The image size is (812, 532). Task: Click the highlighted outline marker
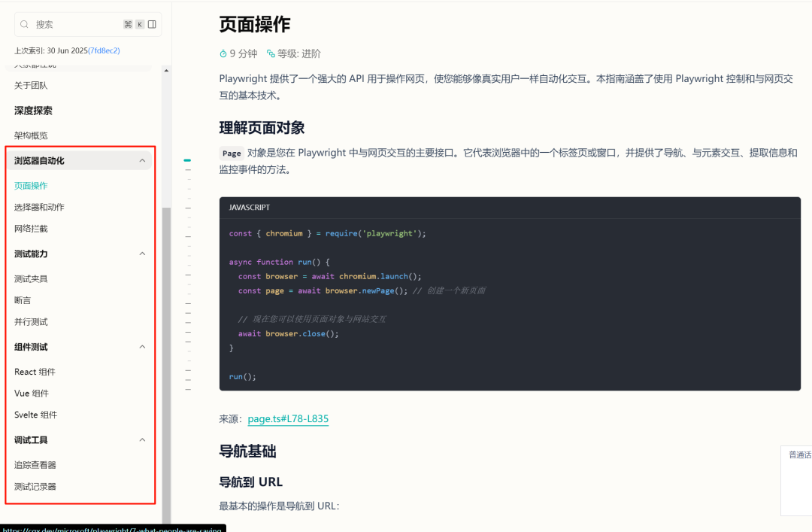pyautogui.click(x=187, y=160)
